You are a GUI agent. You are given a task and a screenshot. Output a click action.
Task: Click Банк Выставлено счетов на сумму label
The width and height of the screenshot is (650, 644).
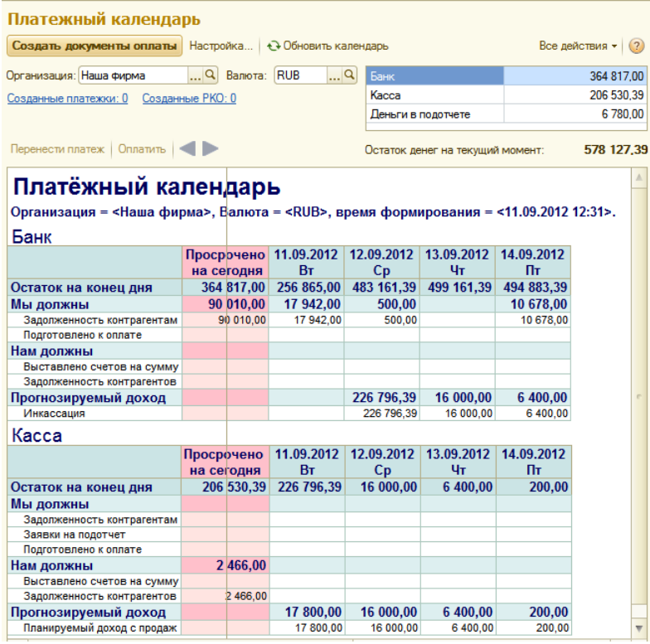101,366
